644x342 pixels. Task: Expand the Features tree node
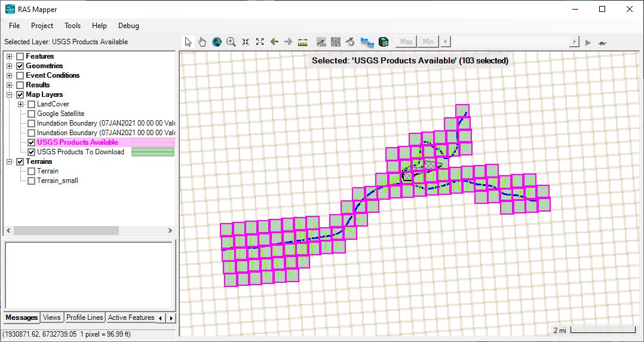10,56
